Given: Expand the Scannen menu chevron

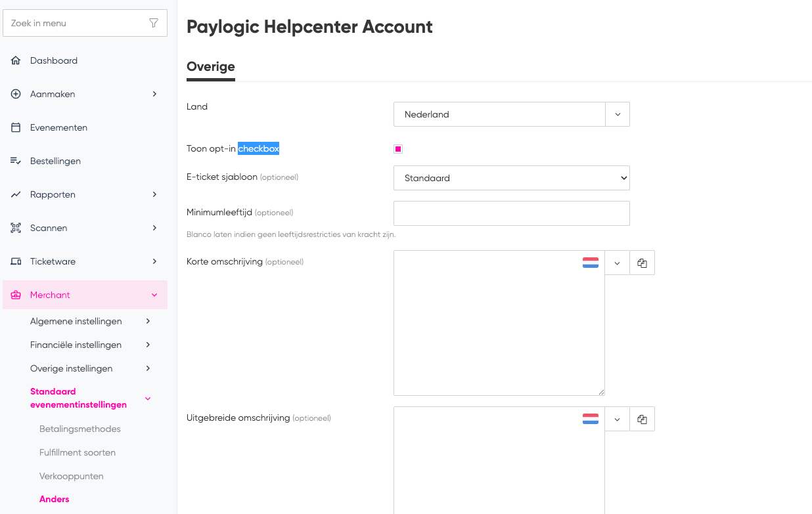Looking at the screenshot, I should (154, 228).
